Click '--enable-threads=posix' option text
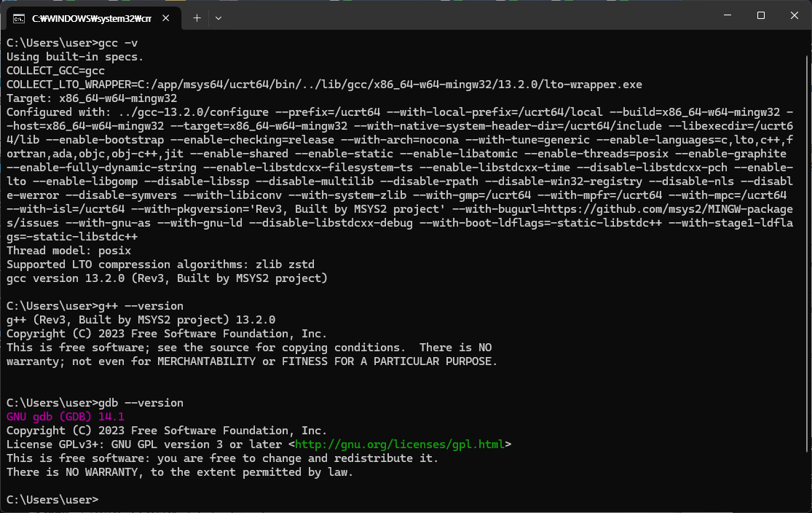The height and width of the screenshot is (513, 812). (596, 154)
